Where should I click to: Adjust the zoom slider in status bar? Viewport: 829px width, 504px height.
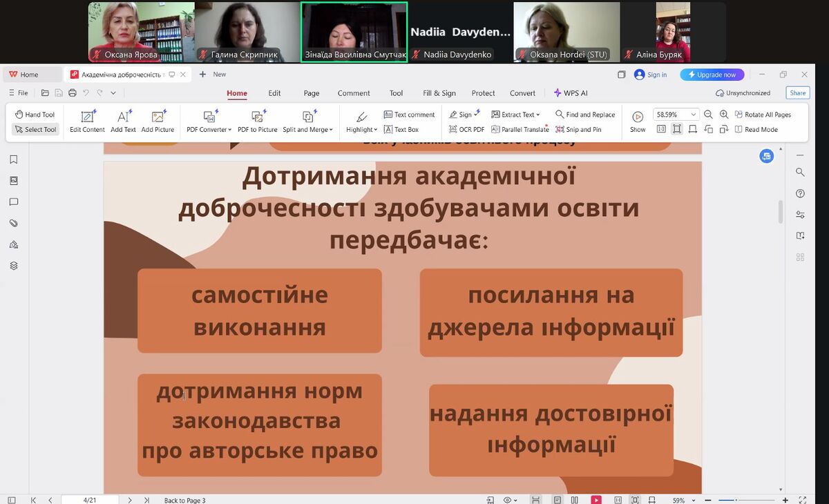pyautogui.click(x=735, y=500)
